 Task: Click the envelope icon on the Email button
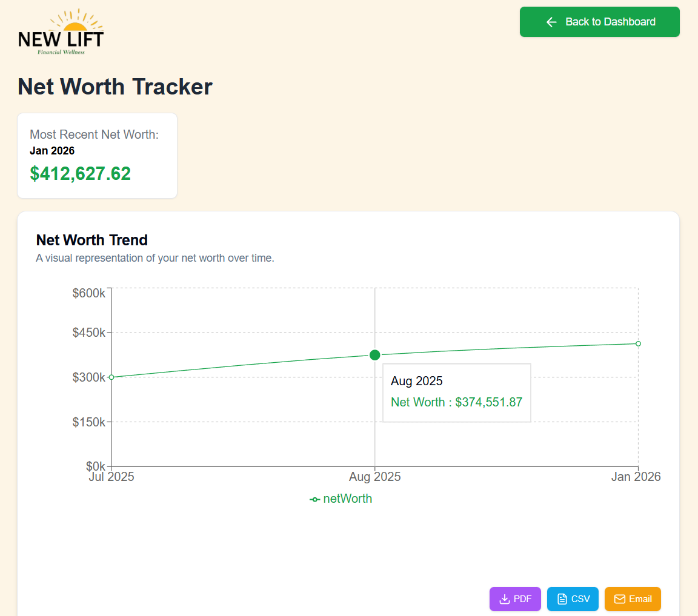tap(619, 598)
